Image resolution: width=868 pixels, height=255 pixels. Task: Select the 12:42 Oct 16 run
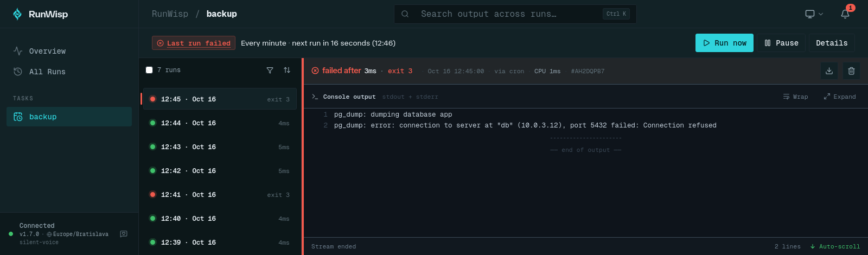click(220, 171)
